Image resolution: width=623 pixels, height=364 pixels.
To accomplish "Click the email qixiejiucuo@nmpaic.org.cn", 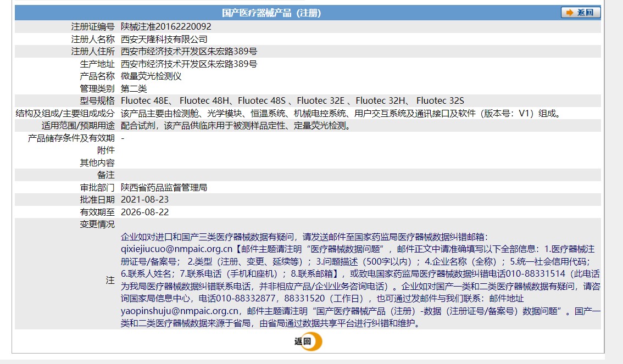I will tap(176, 249).
